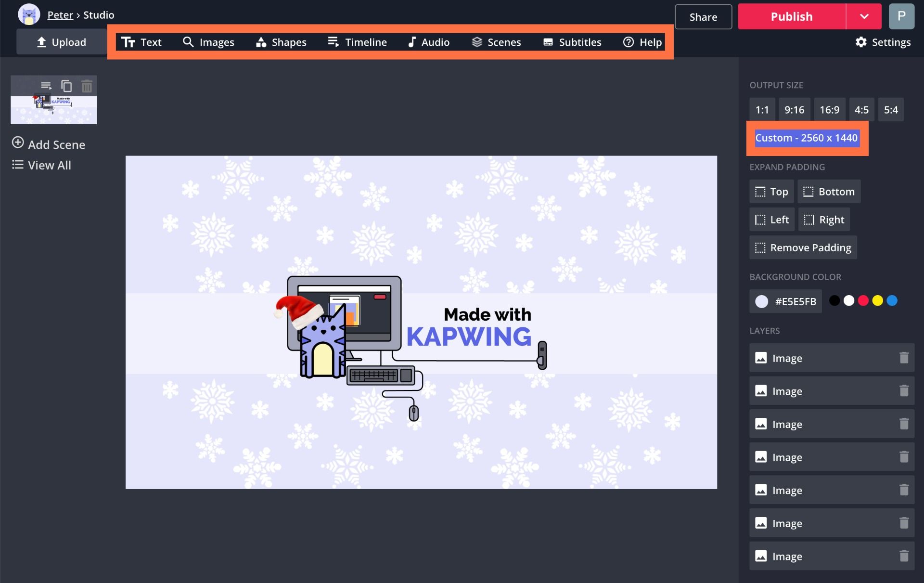Click the delete scene trash icon on thumbnail
The width and height of the screenshot is (924, 583).
pos(87,86)
